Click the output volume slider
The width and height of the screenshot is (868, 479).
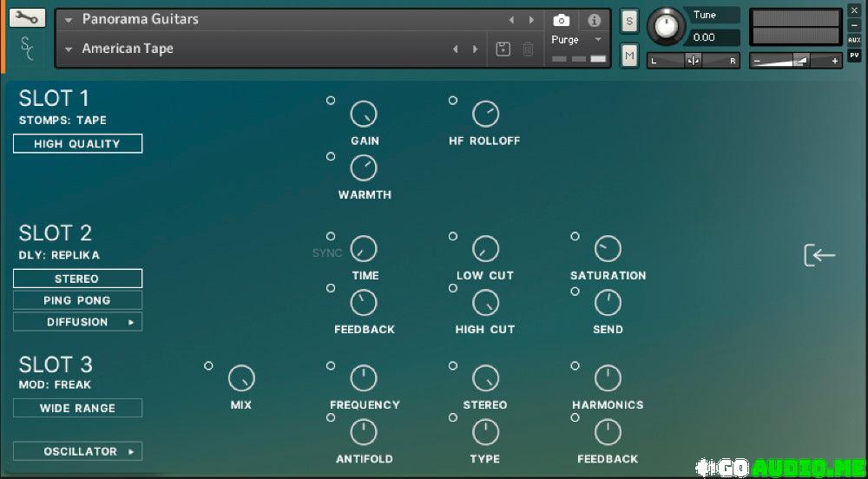click(794, 61)
